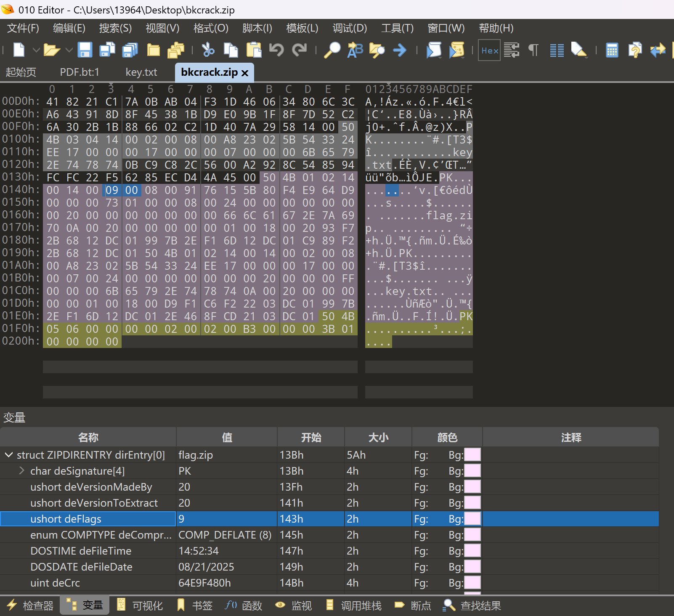
Task: Click background color swatch for dirEntry[0] row
Action: pyautogui.click(x=472, y=455)
